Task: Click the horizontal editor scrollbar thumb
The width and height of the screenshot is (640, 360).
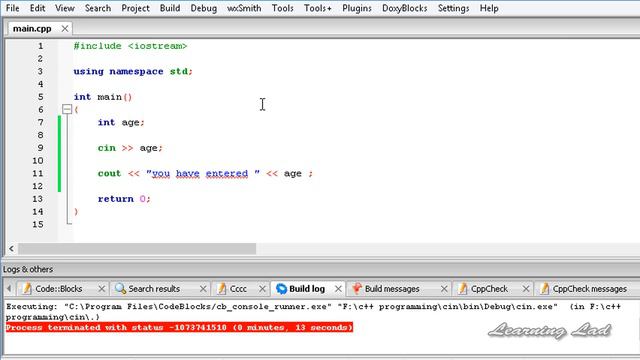Action: pyautogui.click(x=137, y=248)
